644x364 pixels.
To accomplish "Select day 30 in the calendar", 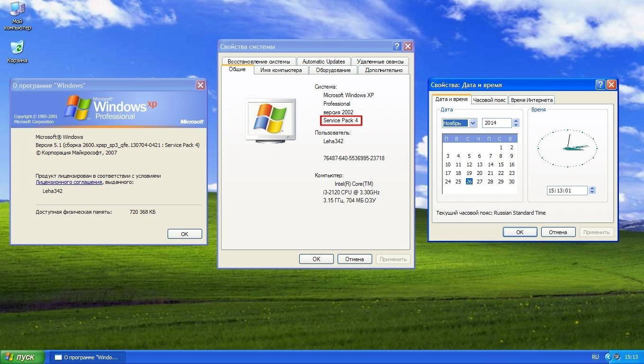I will point(511,182).
